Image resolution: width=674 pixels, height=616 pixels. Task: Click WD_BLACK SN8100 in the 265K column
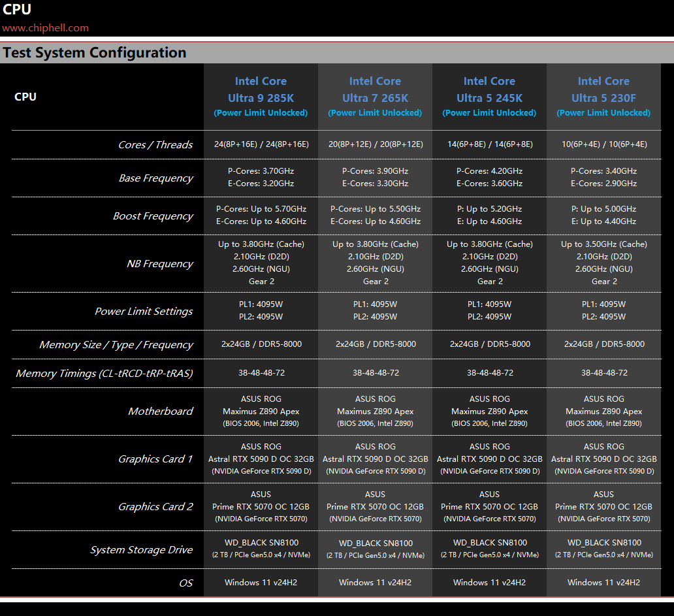click(x=376, y=543)
